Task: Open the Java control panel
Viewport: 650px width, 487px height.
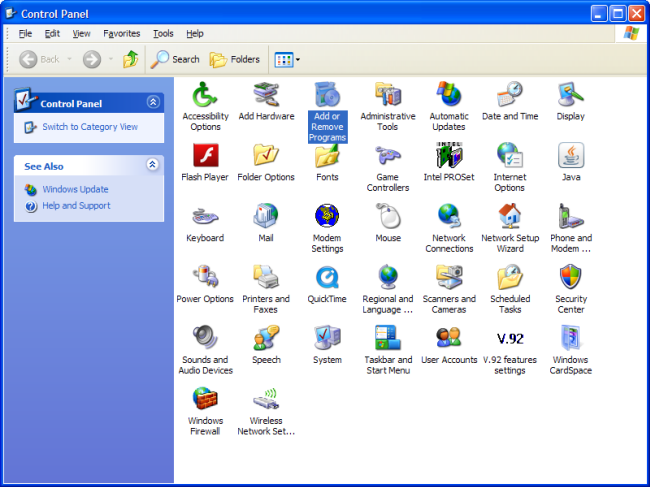Action: [x=571, y=162]
